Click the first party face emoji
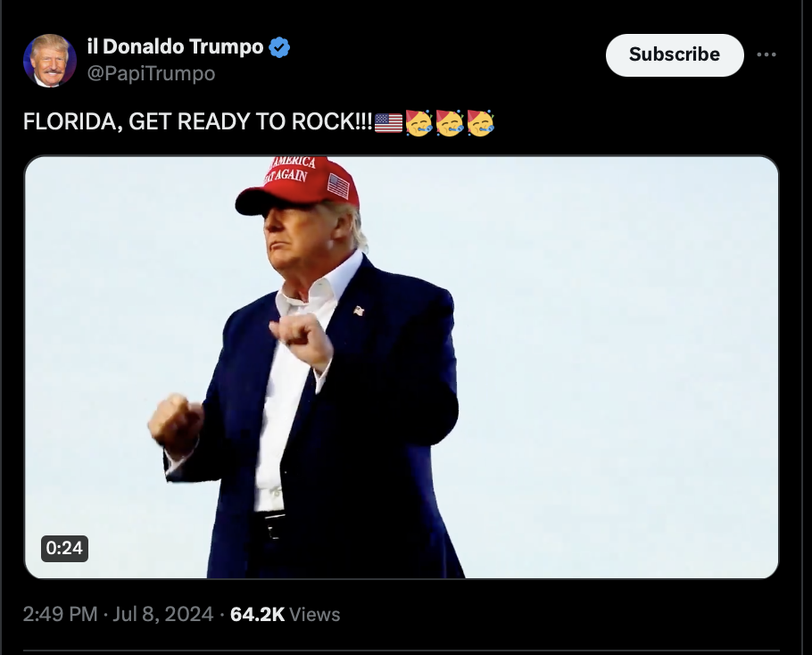The height and width of the screenshot is (655, 812). 419,123
